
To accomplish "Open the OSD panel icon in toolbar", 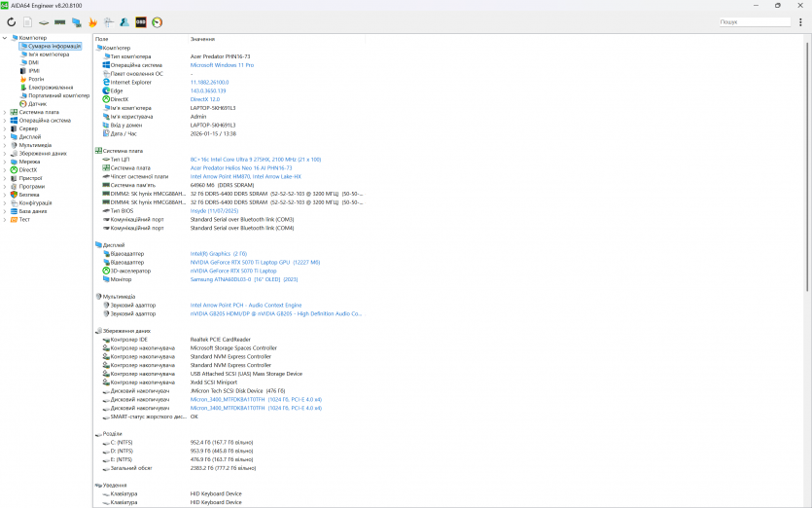I will [x=141, y=21].
